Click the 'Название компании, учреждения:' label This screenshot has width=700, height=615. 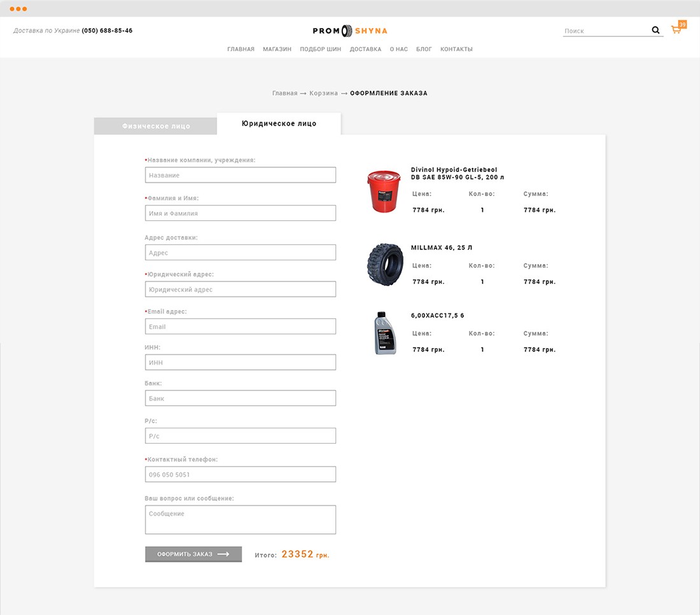pos(200,160)
